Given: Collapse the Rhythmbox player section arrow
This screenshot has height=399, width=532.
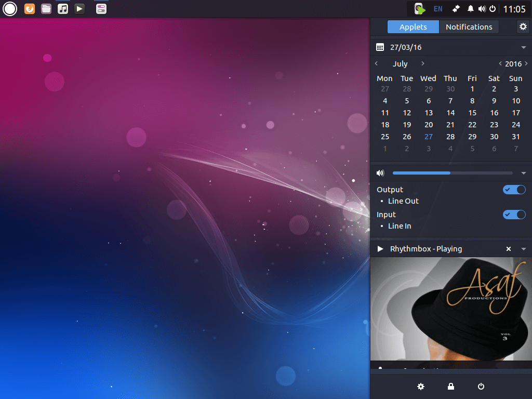Looking at the screenshot, I should pyautogui.click(x=524, y=249).
